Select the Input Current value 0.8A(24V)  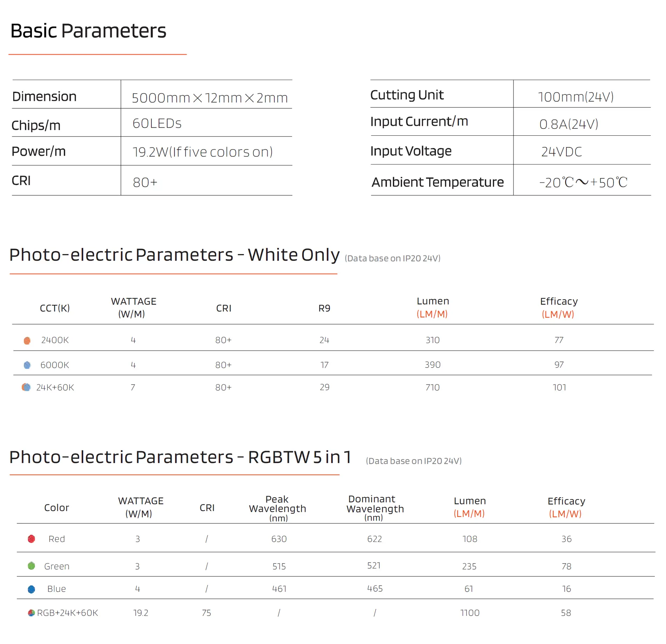[x=569, y=124]
